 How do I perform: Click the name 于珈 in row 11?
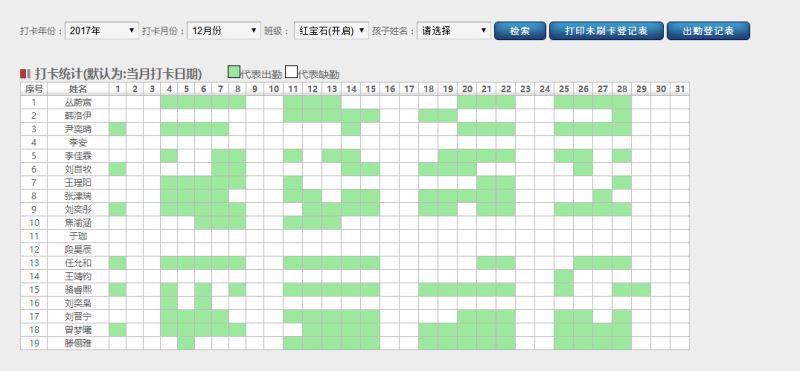point(78,236)
